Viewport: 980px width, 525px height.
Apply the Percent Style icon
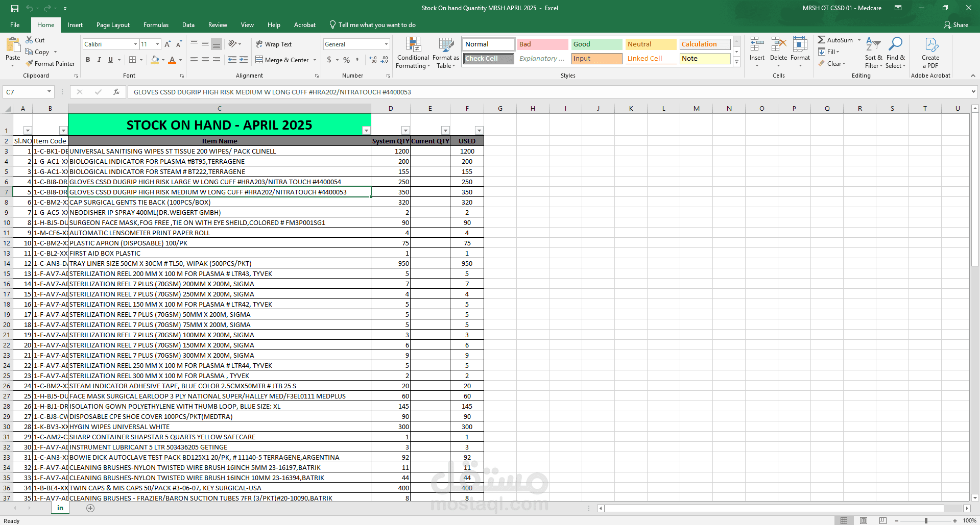click(346, 60)
